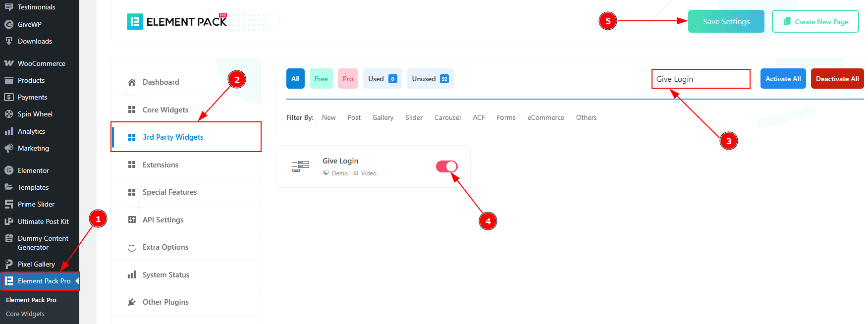Click the Ultimate Post Kit icon

pyautogui.click(x=9, y=221)
